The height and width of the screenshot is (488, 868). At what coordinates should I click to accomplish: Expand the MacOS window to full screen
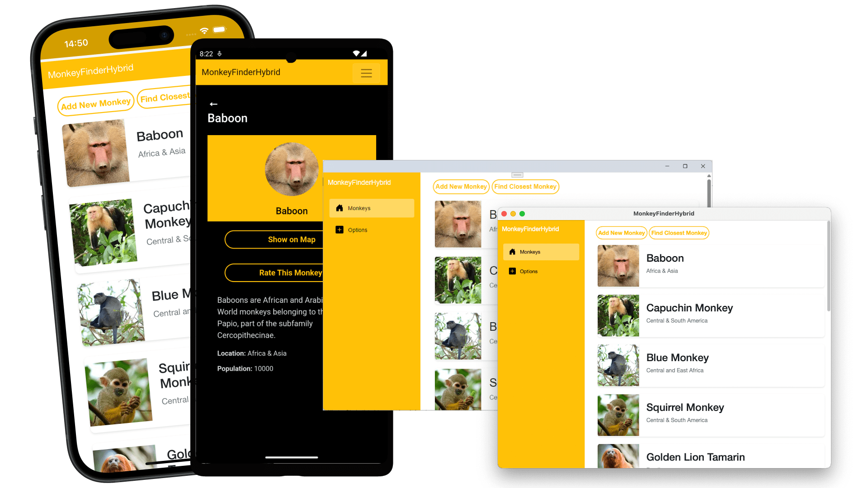[519, 213]
